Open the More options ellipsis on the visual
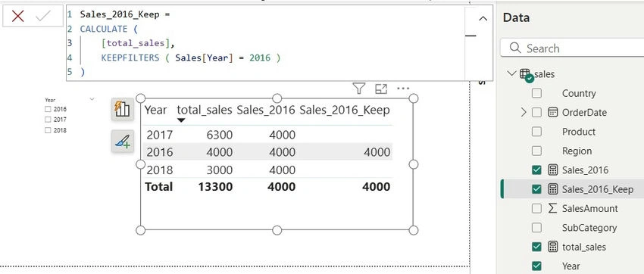This screenshot has height=274, width=644. coord(403,89)
